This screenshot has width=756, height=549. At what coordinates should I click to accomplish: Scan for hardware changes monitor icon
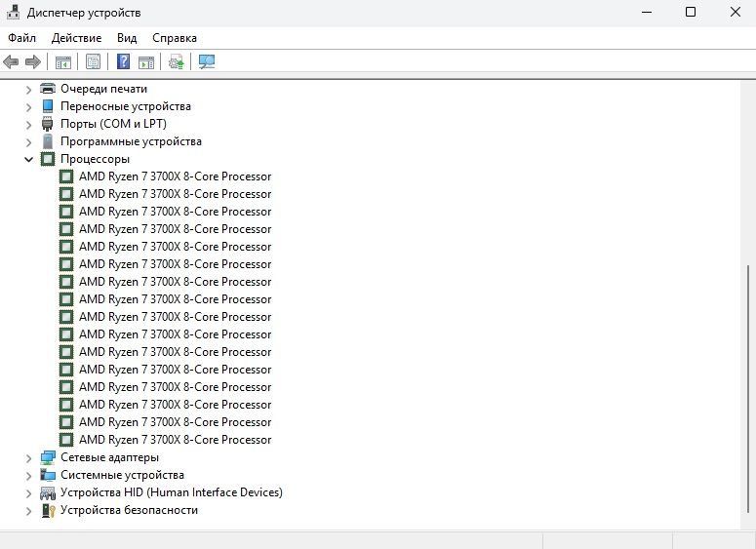coord(207,61)
